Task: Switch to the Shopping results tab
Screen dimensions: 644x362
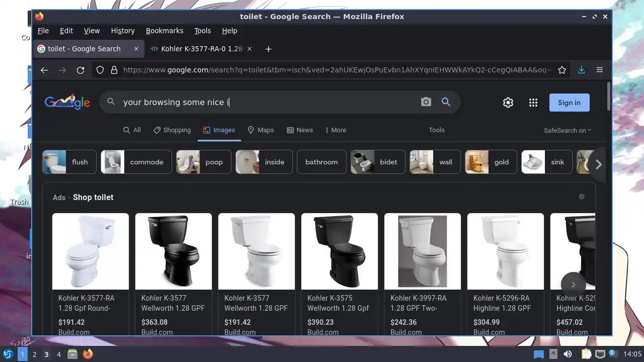Action: pos(172,130)
